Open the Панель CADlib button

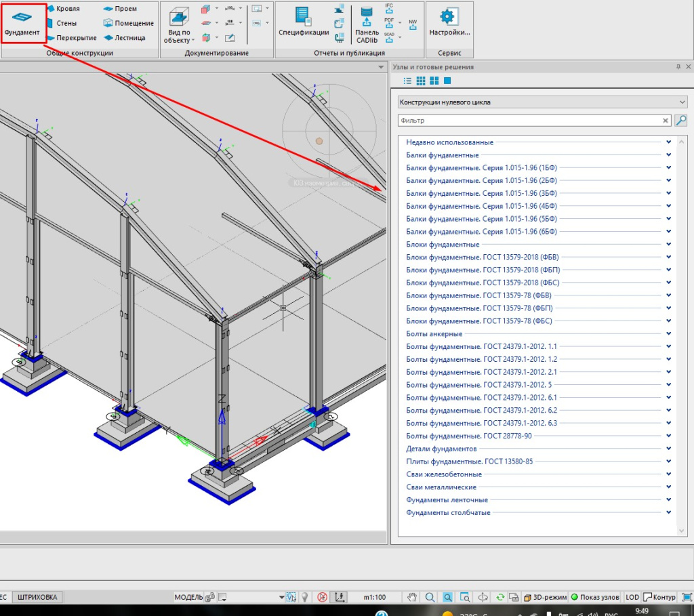click(367, 25)
